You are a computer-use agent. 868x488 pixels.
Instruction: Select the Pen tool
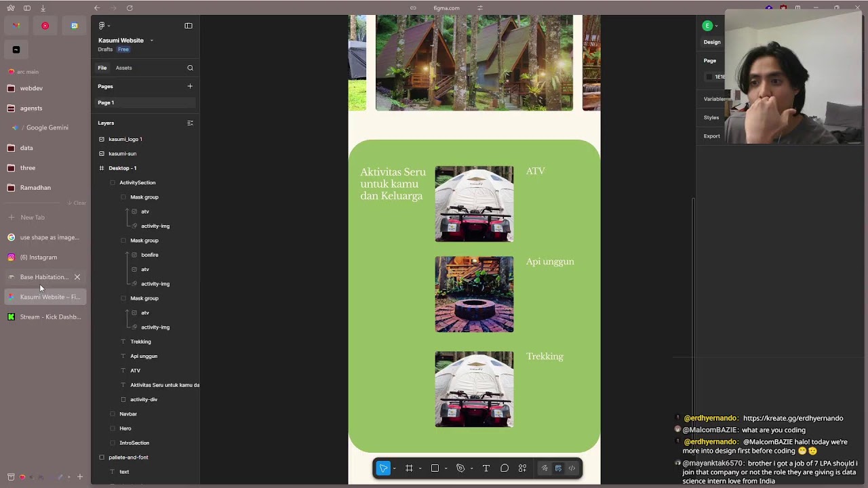click(460, 468)
